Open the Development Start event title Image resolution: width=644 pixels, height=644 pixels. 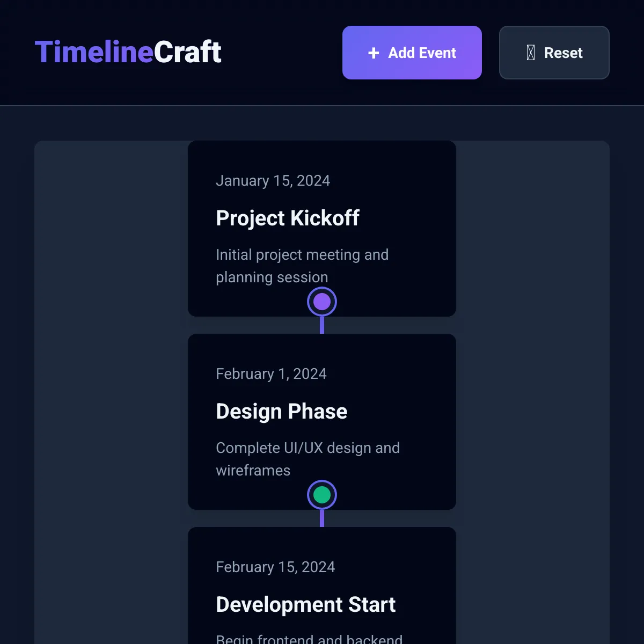[x=306, y=604]
